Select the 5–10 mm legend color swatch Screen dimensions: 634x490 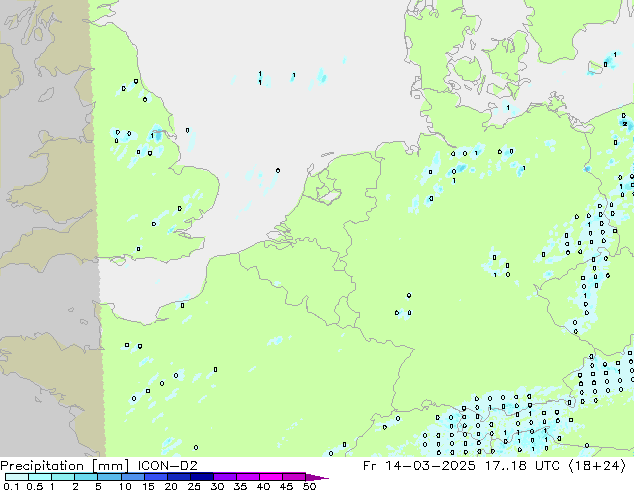pyautogui.click(x=109, y=477)
